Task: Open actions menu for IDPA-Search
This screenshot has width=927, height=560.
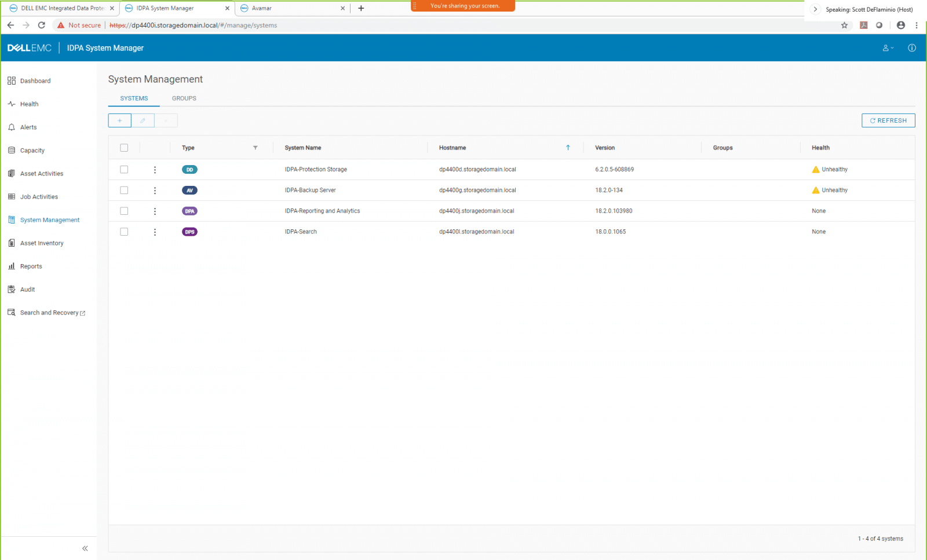Action: (x=155, y=232)
